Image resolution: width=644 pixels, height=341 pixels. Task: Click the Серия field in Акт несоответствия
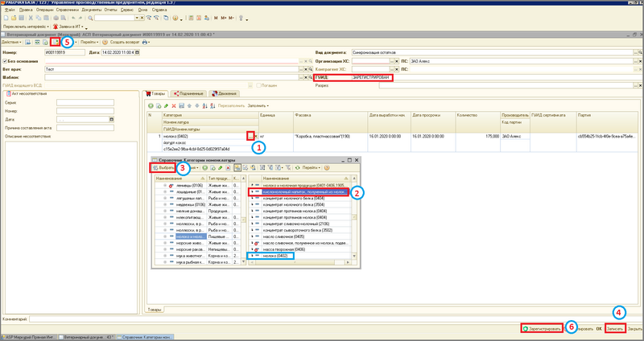click(85, 103)
